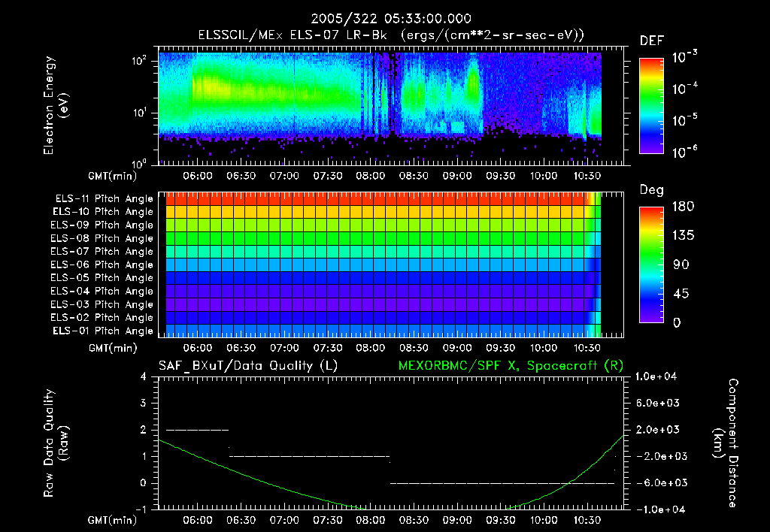Click the GMT(min) label under the pitch angle panel

tap(113, 348)
